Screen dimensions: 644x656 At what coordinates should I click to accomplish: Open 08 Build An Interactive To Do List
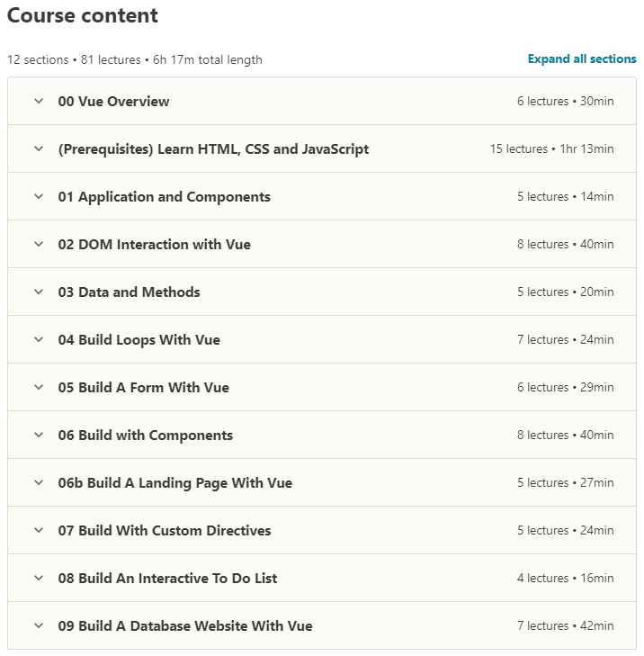pos(167,579)
